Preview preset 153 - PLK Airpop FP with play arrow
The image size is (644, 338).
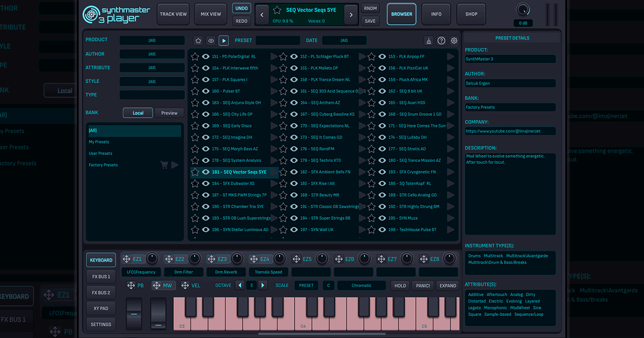coord(451,56)
